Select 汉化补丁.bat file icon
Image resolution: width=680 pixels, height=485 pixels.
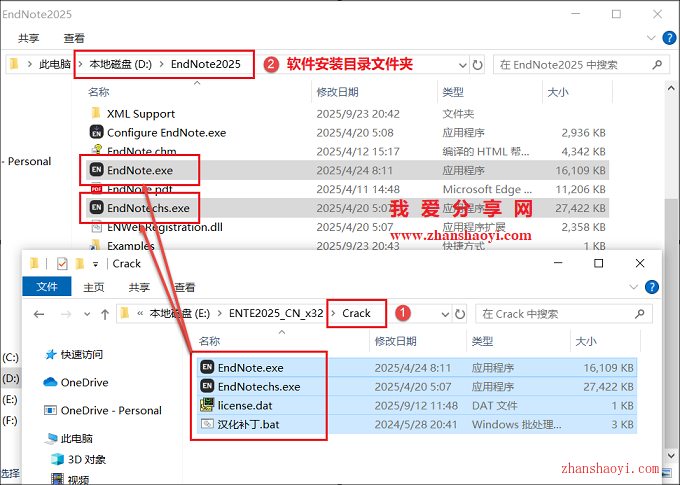[207, 423]
